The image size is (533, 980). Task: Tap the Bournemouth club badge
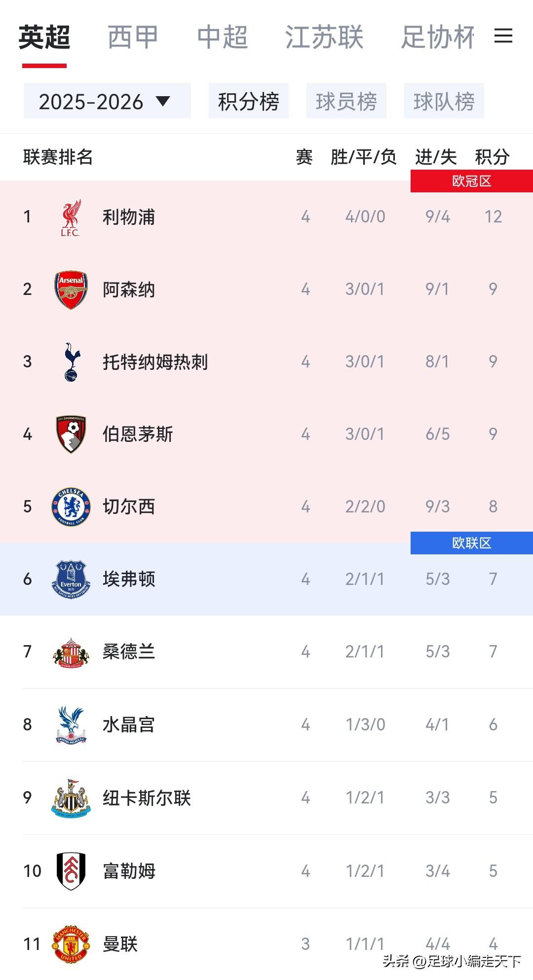click(x=71, y=434)
